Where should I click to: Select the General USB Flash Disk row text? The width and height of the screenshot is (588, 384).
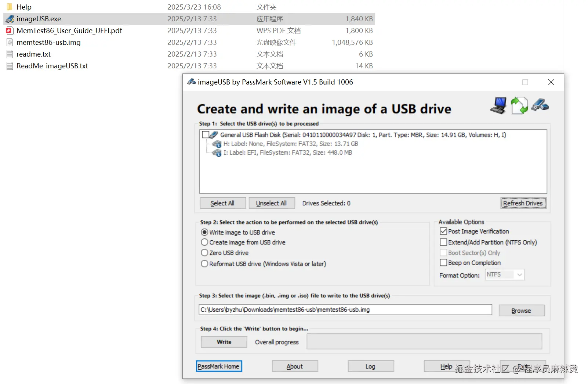[x=363, y=135]
